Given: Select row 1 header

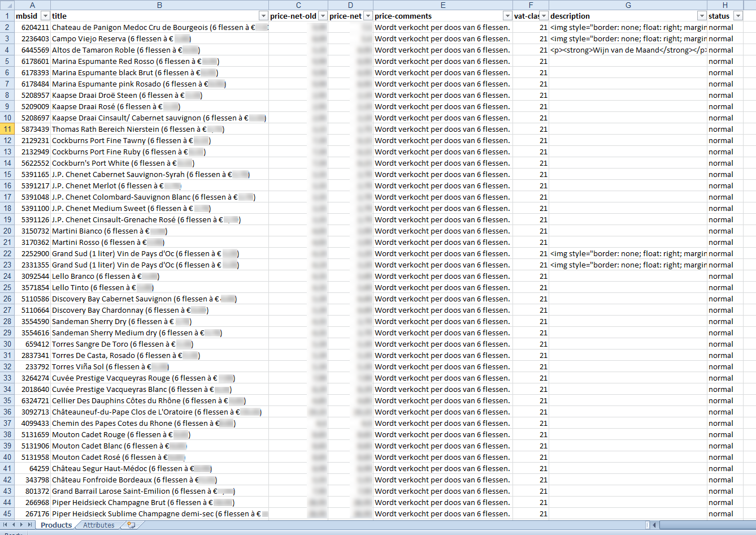Looking at the screenshot, I should point(7,16).
